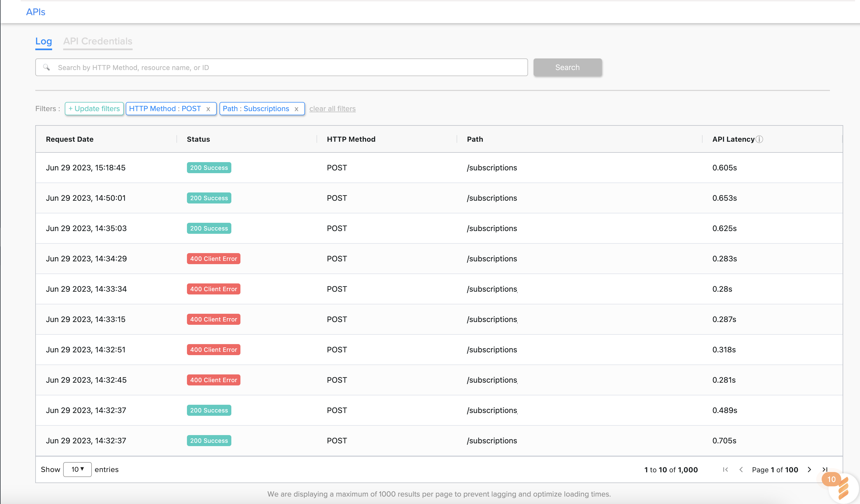This screenshot has height=504, width=860.
Task: Click the clear all filters link
Action: [332, 109]
